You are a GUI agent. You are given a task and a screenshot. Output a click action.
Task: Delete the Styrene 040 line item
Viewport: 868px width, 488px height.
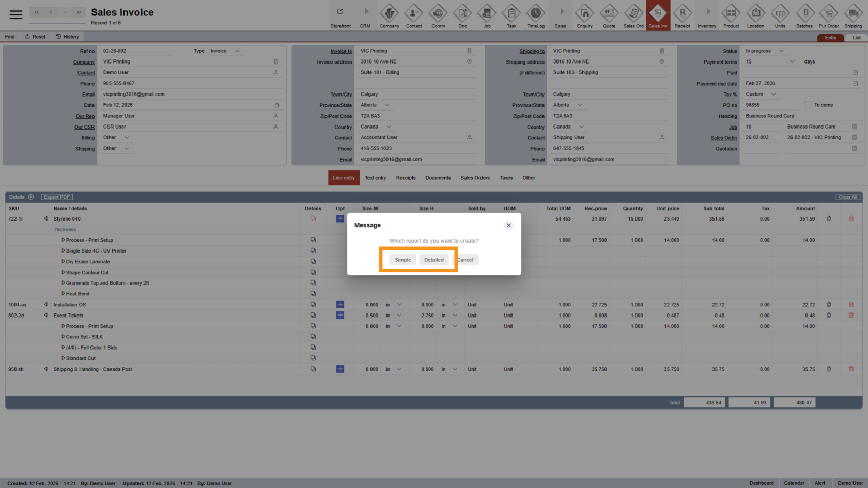(x=851, y=219)
